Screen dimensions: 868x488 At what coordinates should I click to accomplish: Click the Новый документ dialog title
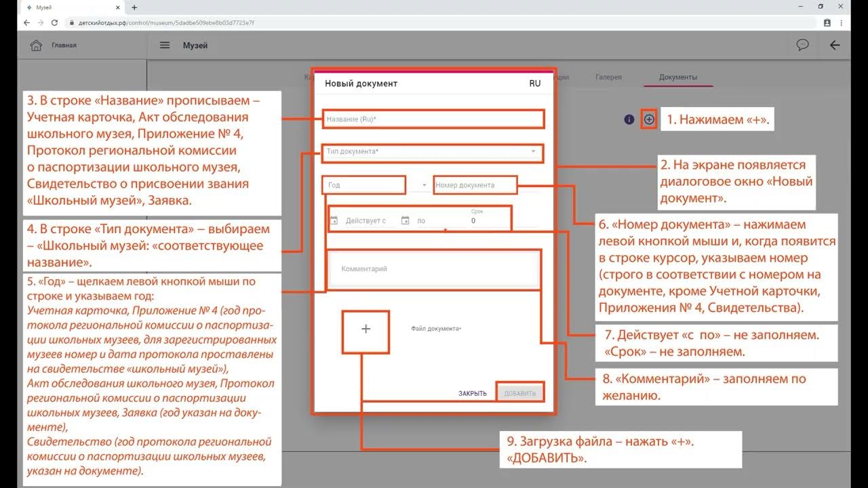click(x=361, y=83)
